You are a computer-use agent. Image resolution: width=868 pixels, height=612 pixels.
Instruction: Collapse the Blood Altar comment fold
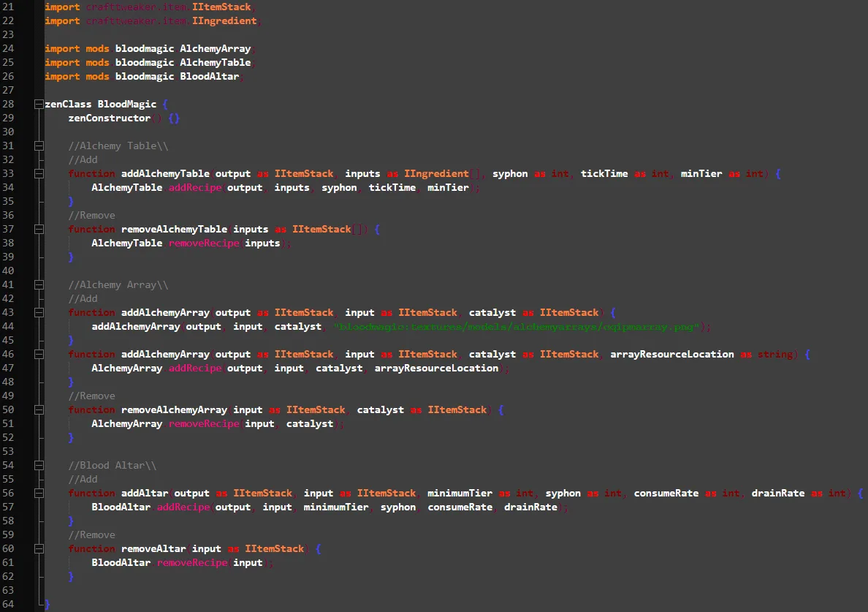point(39,465)
